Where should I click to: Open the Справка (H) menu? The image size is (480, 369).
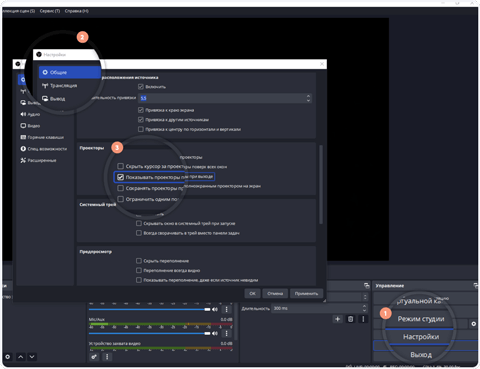coord(77,11)
